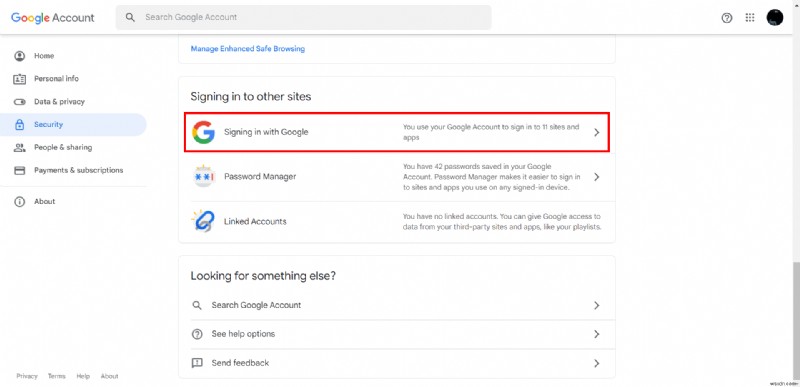Screen dimensions: 800x387
Task: Open the Google apps grid icon
Action: point(749,18)
